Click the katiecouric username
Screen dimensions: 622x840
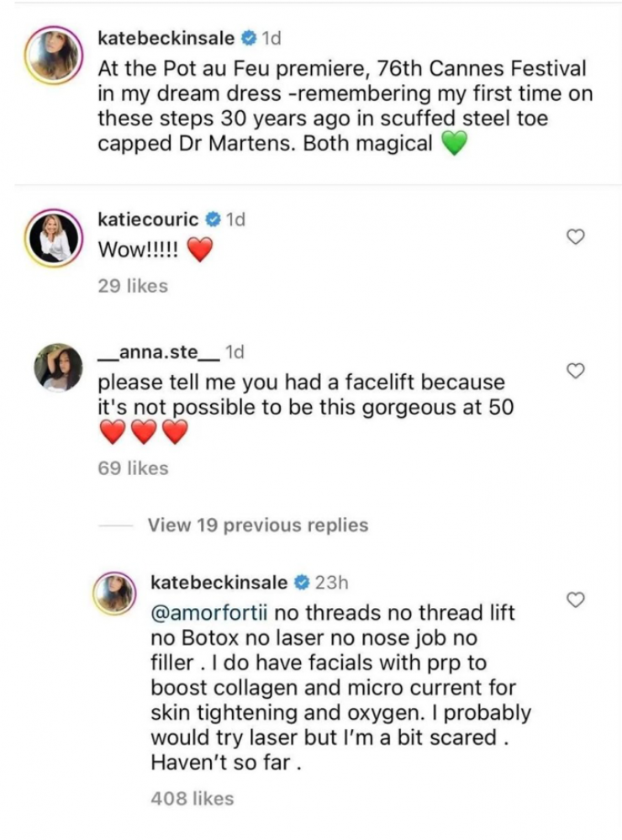coord(149,219)
